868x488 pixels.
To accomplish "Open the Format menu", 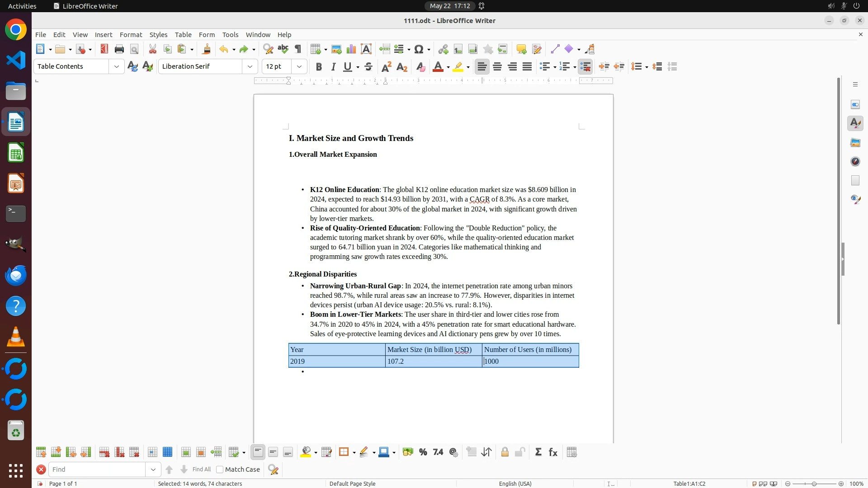I will coord(131,34).
